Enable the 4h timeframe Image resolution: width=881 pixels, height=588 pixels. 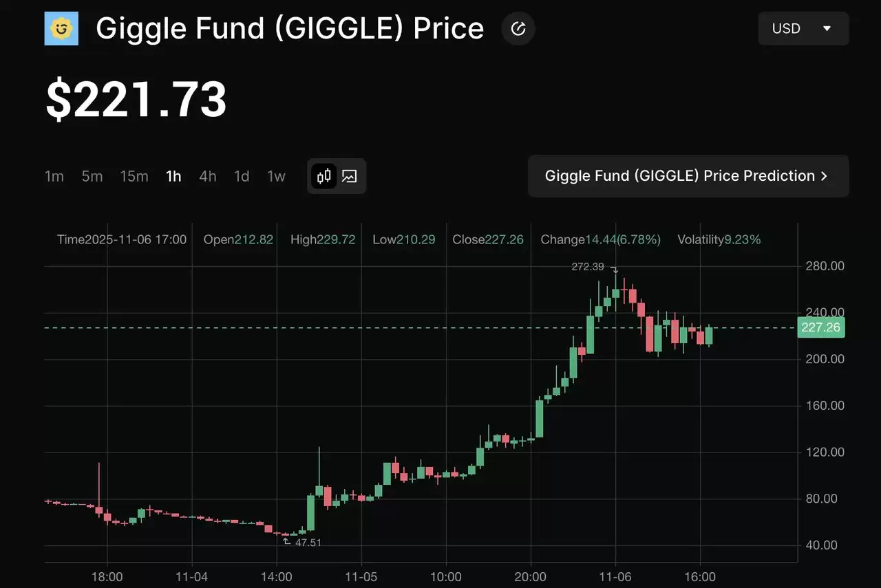pos(207,176)
